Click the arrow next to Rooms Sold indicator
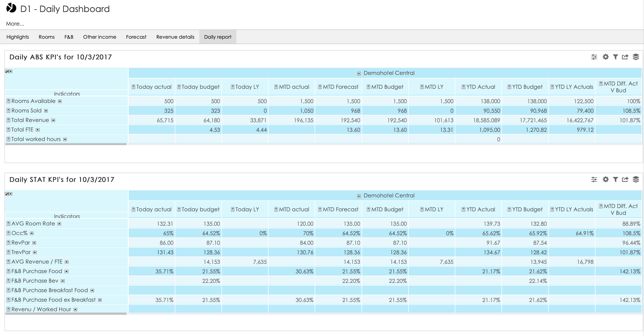Viewport: 644px width, 336px height. 46,111
